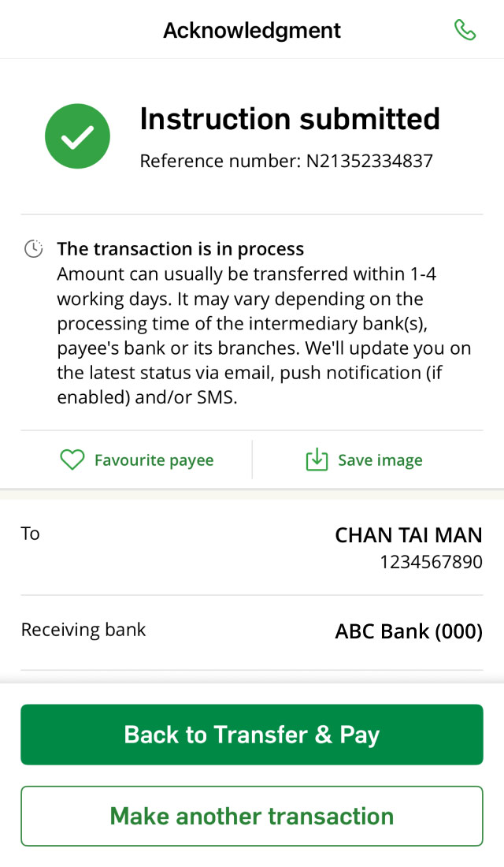Screen dimensions: 504x867
Task: Tap the download icon for Save image
Action: click(317, 460)
